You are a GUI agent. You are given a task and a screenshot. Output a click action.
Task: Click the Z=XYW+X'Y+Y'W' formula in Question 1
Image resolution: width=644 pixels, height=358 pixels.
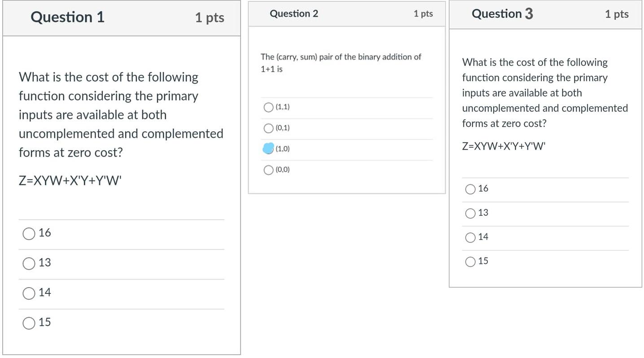[x=69, y=180]
